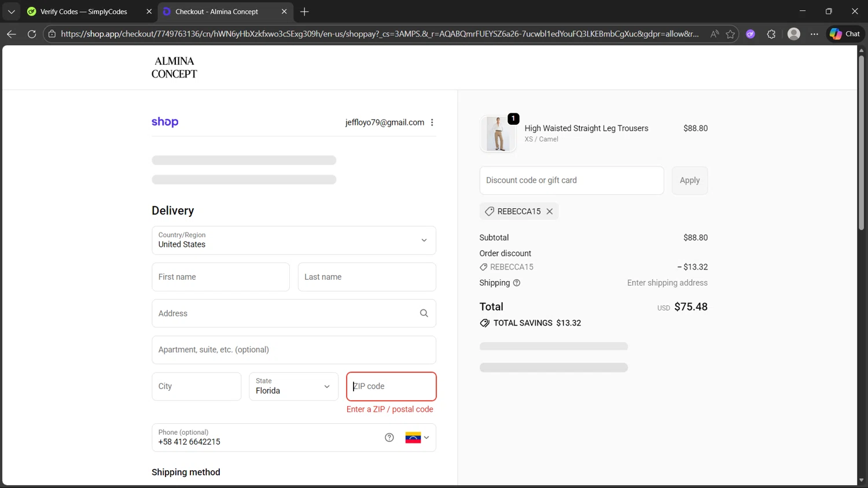
Task: Open the browser extensions puzzle icon
Action: [x=771, y=34]
